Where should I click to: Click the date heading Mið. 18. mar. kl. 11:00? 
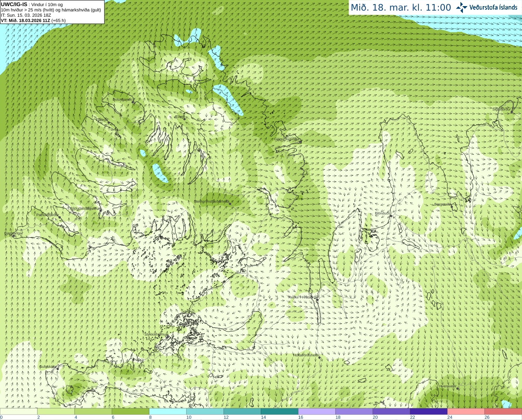coord(401,8)
